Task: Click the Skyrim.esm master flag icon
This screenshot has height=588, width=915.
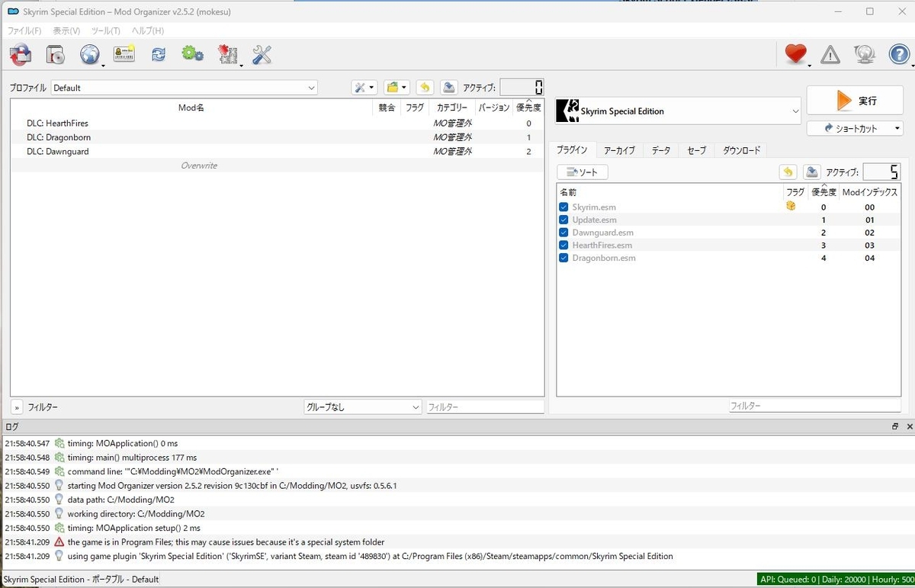Action: tap(791, 206)
